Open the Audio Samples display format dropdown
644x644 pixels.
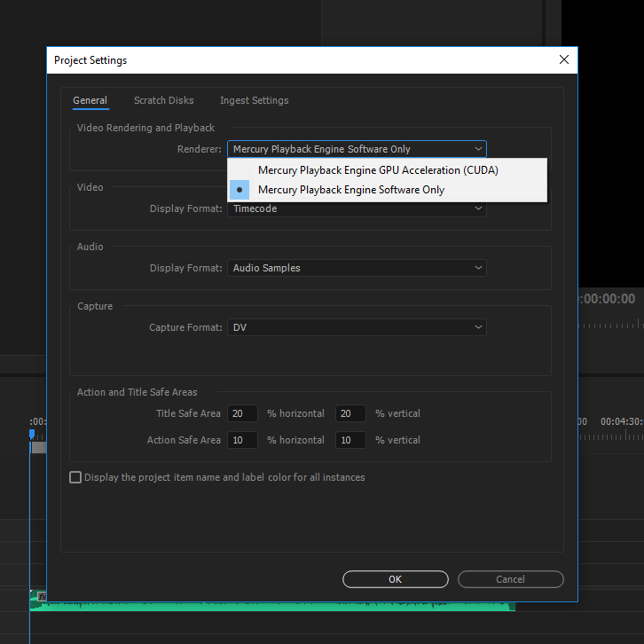357,268
